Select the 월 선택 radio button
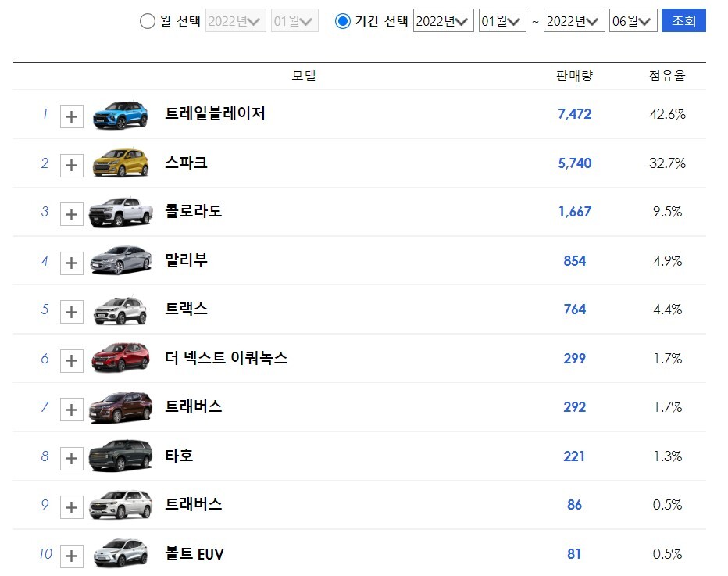Image resolution: width=728 pixels, height=576 pixels. tap(147, 21)
